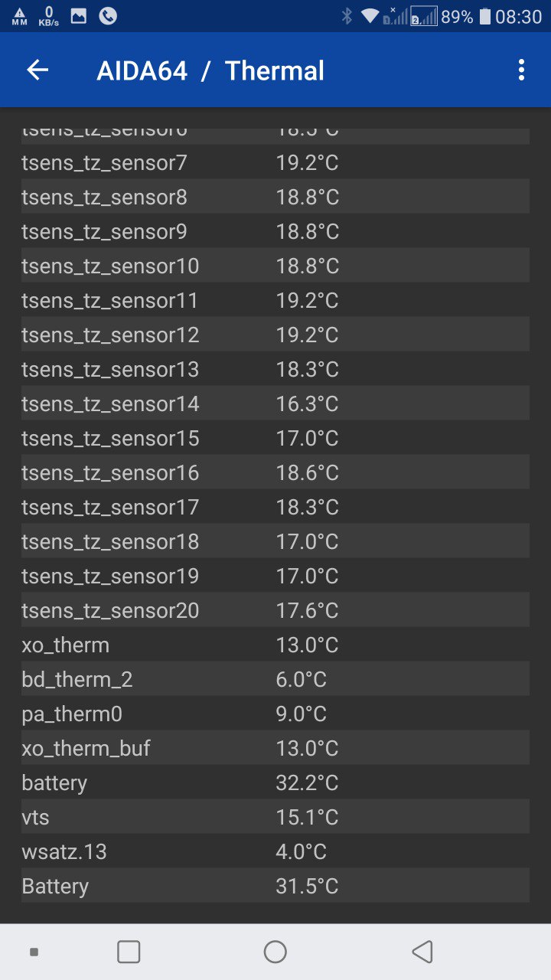Tap the image notification icon

[78, 16]
